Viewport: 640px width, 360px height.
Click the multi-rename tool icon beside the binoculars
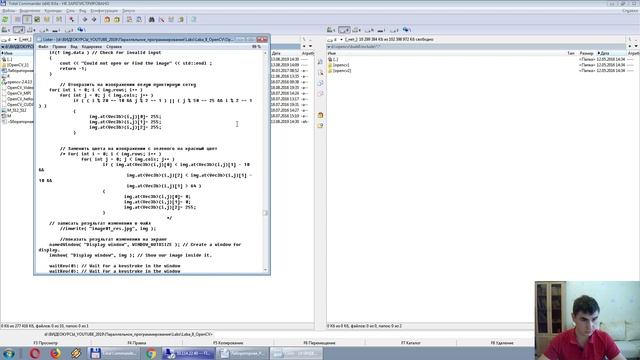[x=162, y=19]
